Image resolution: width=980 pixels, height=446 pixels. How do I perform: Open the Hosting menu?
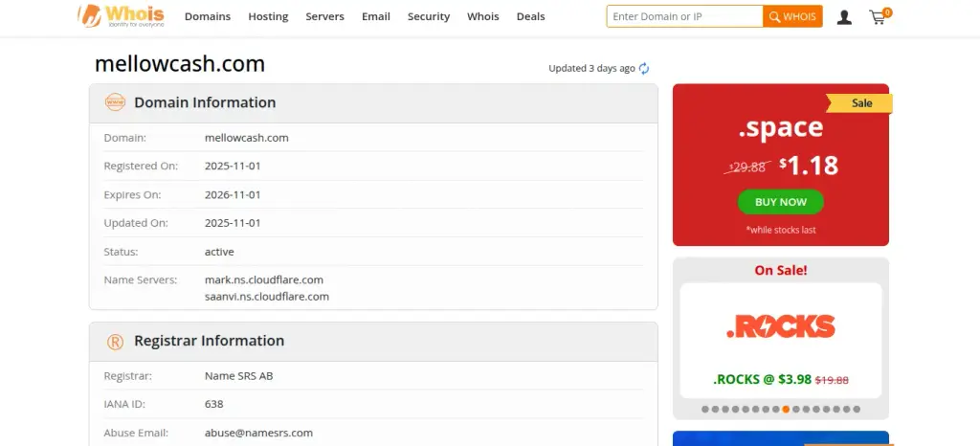[x=268, y=17]
